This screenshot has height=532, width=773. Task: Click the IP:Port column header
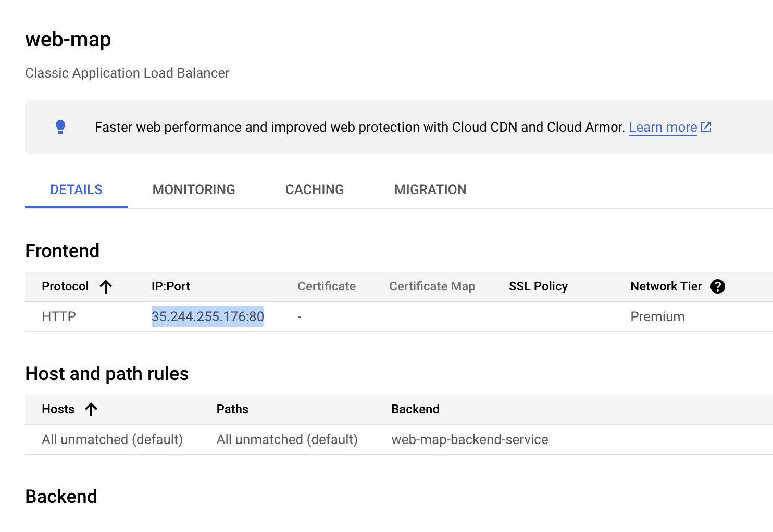[171, 286]
